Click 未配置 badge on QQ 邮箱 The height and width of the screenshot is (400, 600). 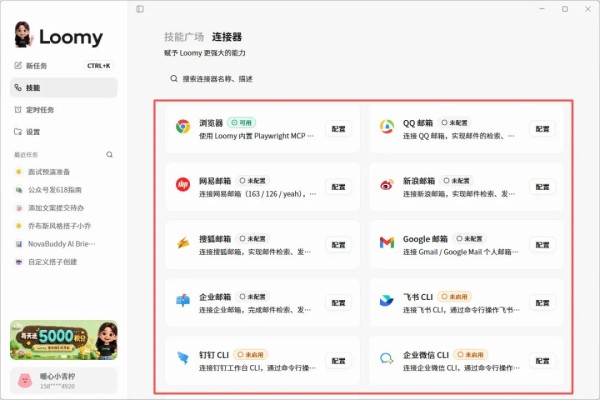(454, 123)
